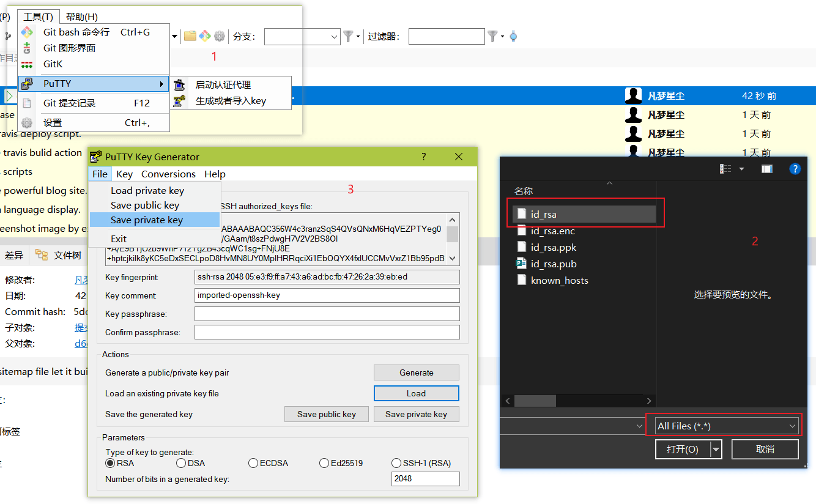Open the 帮助(H) menu
This screenshot has height=504, width=816.
coord(81,17)
